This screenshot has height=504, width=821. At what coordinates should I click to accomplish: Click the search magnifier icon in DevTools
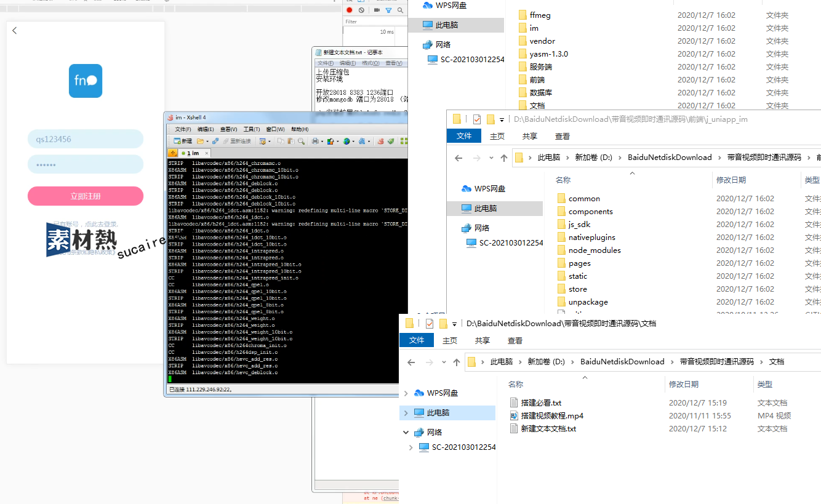401,10
